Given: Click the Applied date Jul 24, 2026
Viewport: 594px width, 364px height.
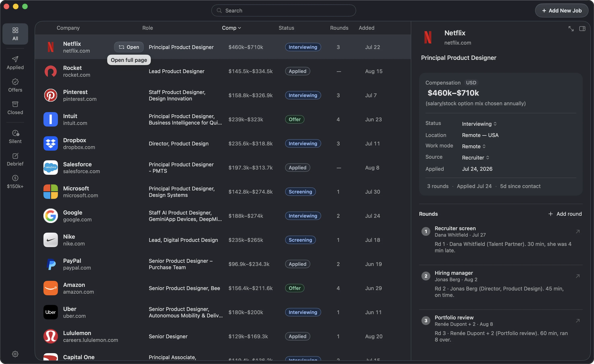Looking at the screenshot, I should (x=477, y=169).
